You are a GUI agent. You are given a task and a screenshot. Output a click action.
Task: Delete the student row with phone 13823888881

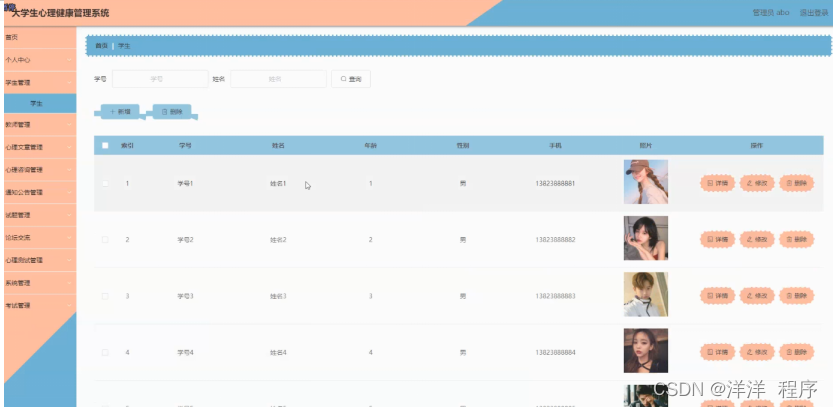[796, 183]
